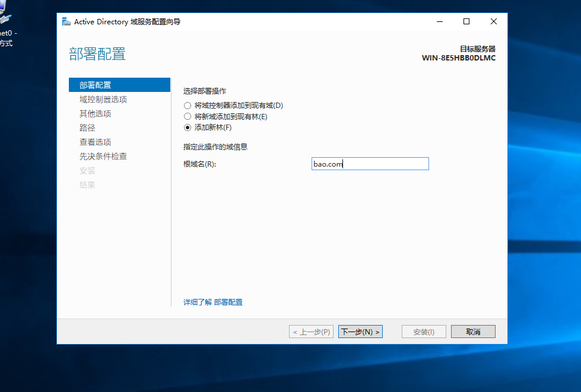Click 取消 button

tap(473, 332)
